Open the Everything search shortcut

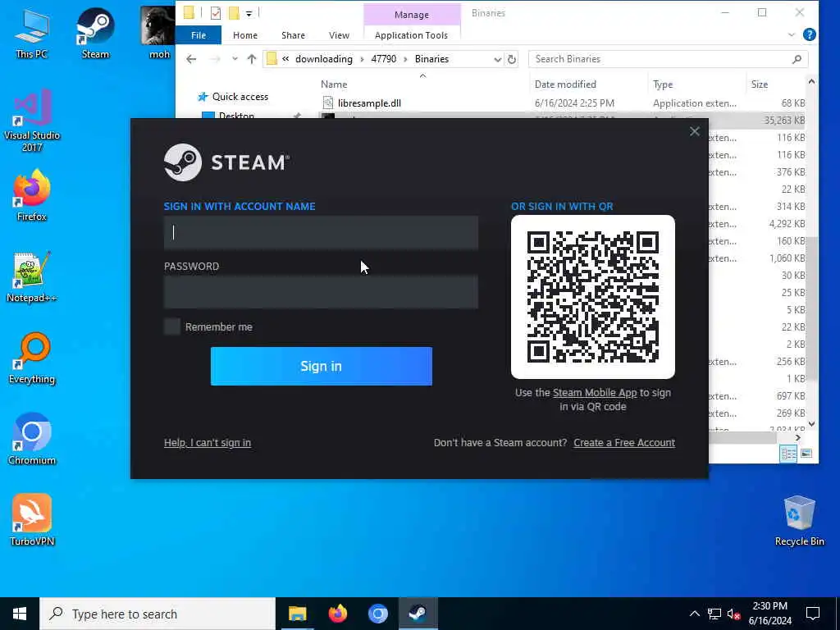[32, 358]
